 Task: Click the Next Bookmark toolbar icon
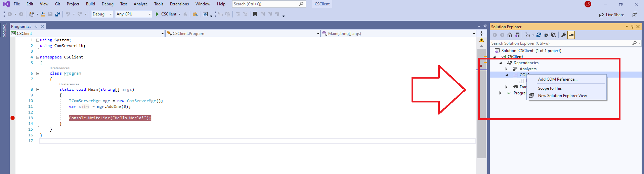click(270, 14)
